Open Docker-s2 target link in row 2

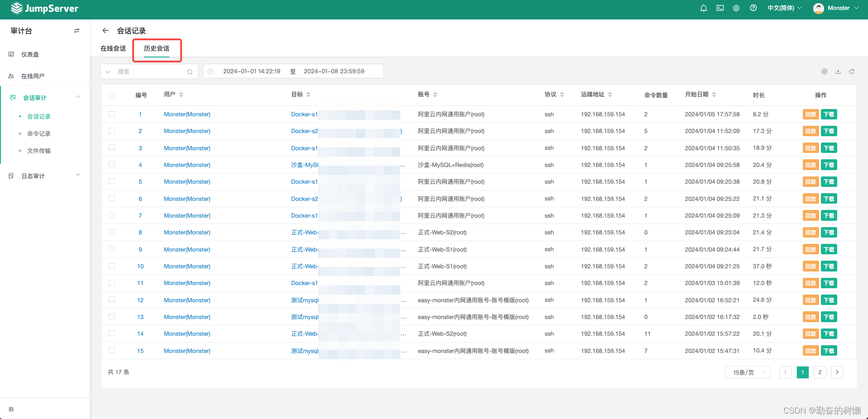click(304, 131)
